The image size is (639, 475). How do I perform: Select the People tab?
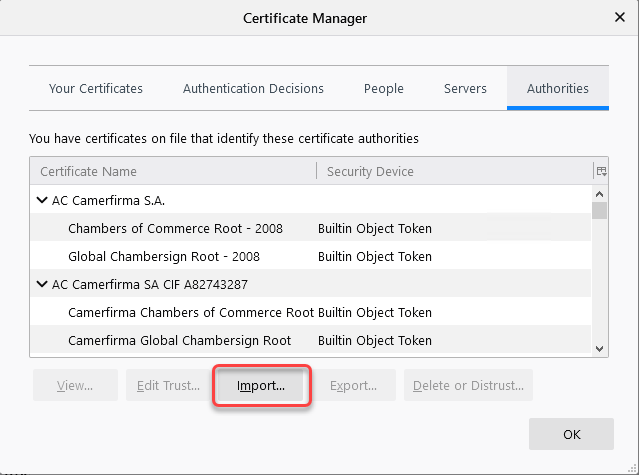pos(384,88)
